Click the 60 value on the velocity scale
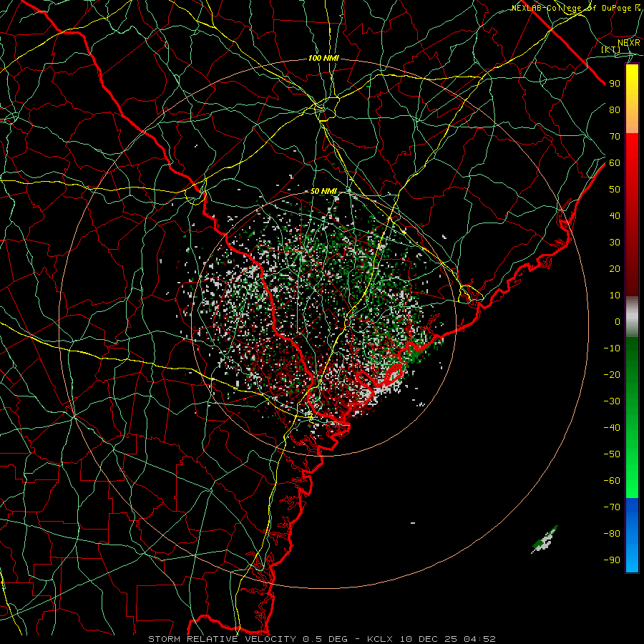This screenshot has width=644, height=644. pos(615,163)
